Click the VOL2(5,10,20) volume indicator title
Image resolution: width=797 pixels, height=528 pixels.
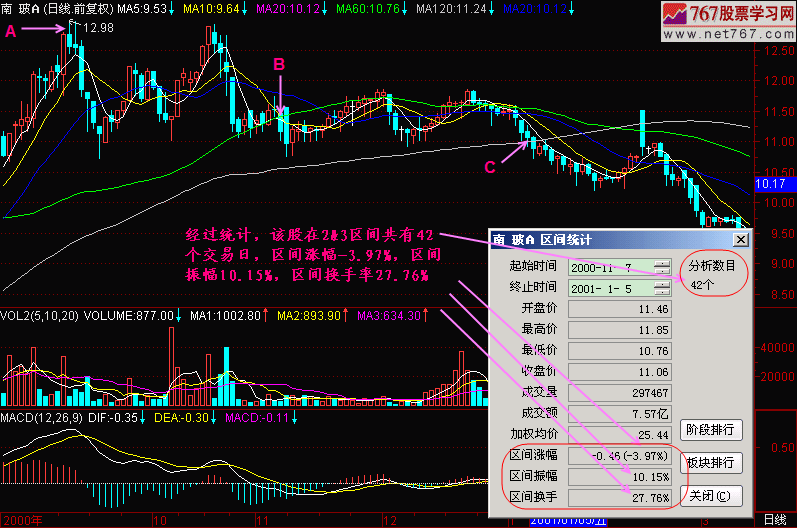35,315
